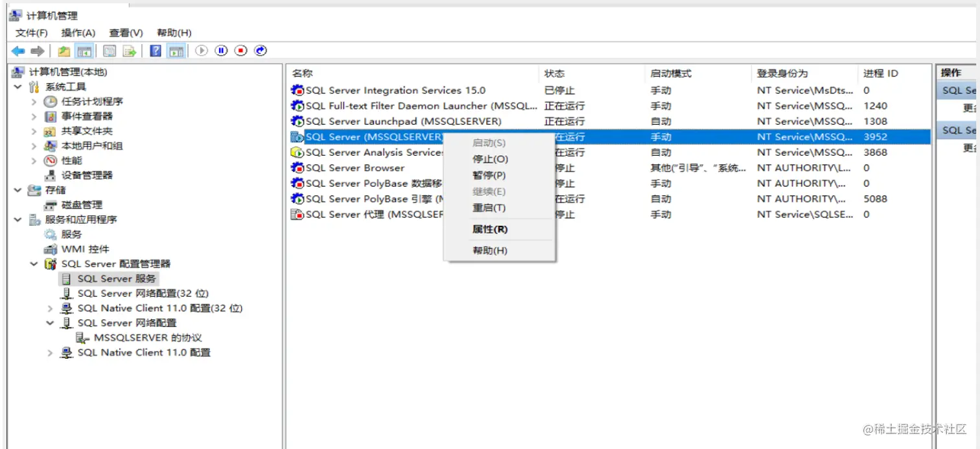Click the 磁盘管理 disk icon
Viewport: 980px width, 449px height.
coord(51,205)
